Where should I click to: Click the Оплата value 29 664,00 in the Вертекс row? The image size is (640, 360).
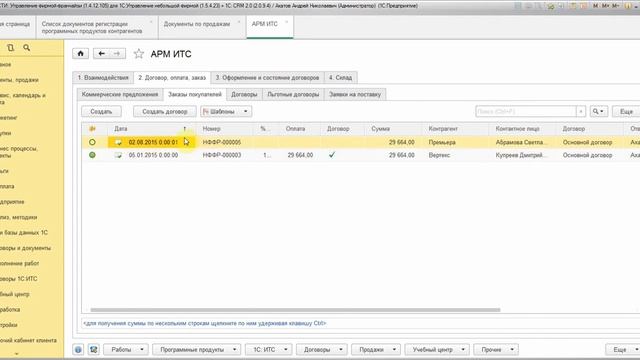pos(300,155)
